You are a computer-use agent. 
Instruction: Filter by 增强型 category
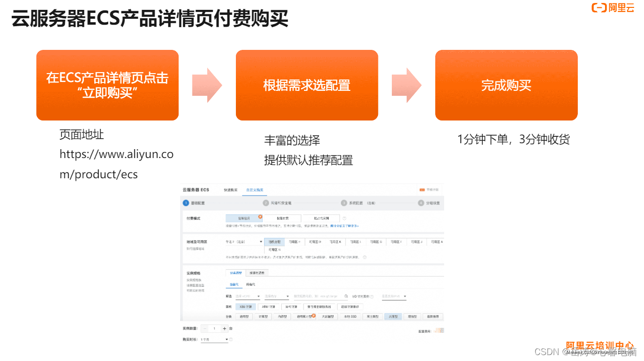(x=413, y=317)
